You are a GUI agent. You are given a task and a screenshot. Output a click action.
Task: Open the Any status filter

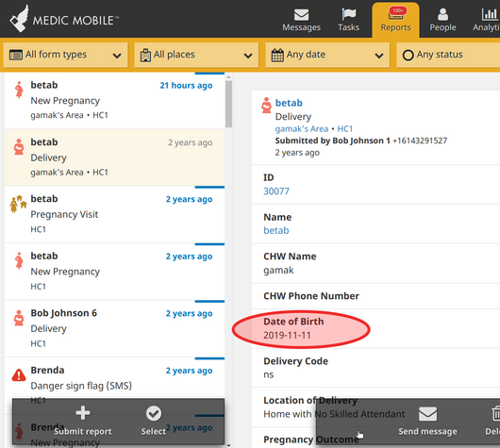[448, 55]
